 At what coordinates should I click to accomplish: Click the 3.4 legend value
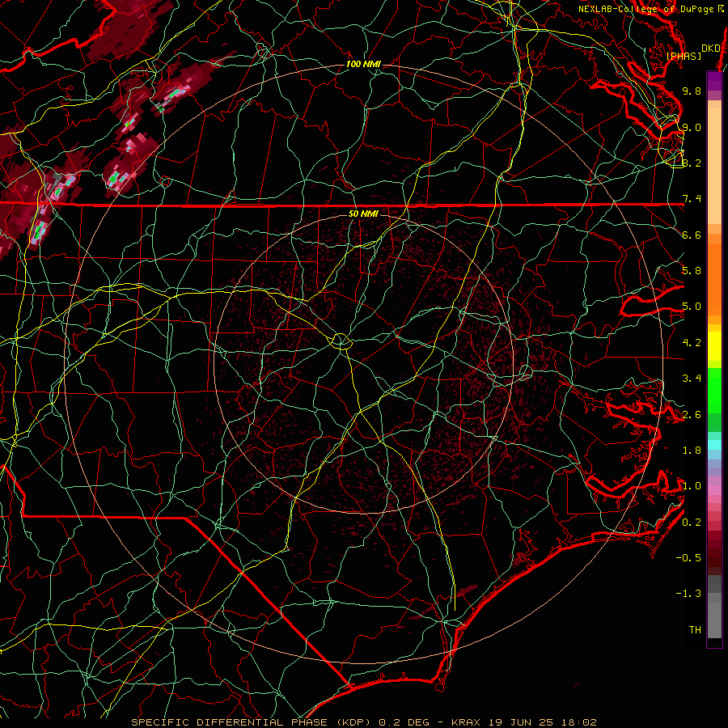coord(692,378)
